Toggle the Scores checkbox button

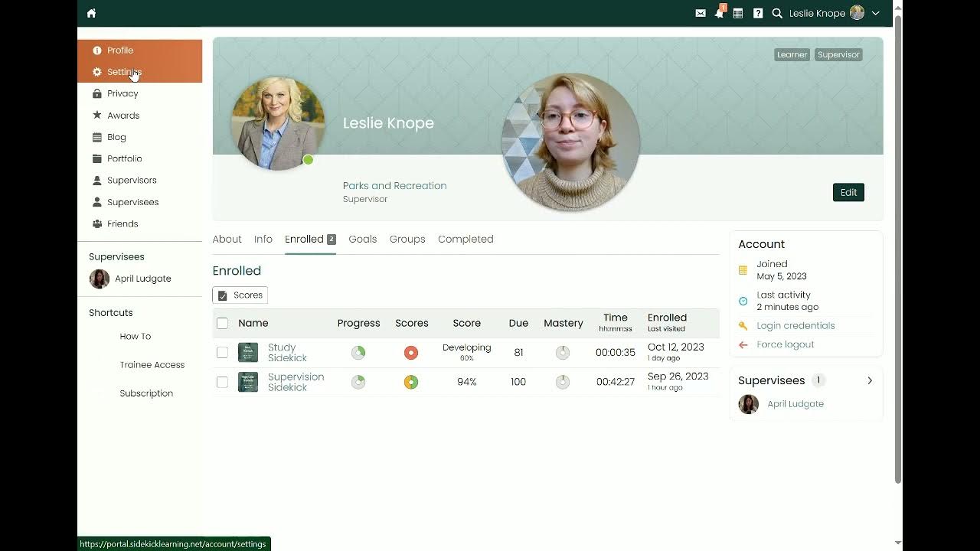[240, 295]
